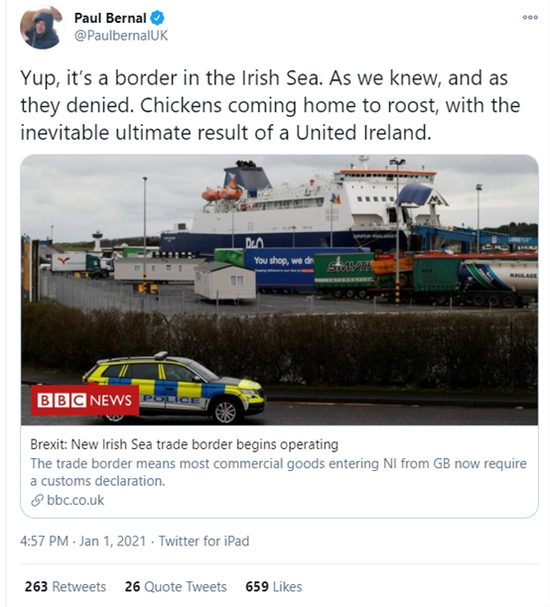Open the @PaulbernalUK handle

pos(121,36)
